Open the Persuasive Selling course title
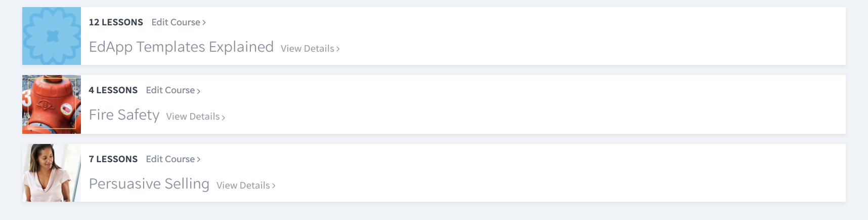This screenshot has width=868, height=220. (149, 184)
